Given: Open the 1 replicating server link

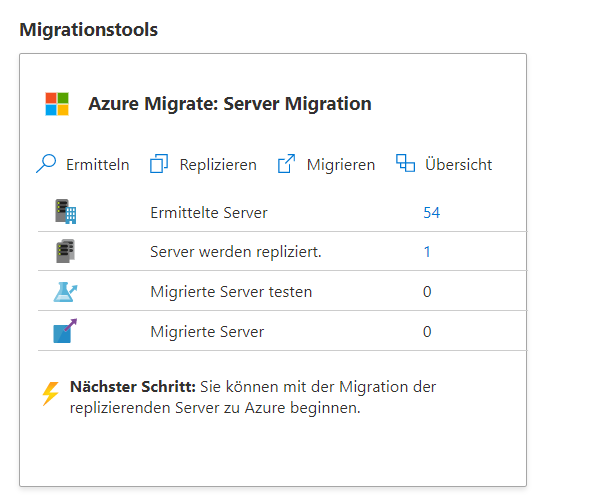Looking at the screenshot, I should click(427, 252).
